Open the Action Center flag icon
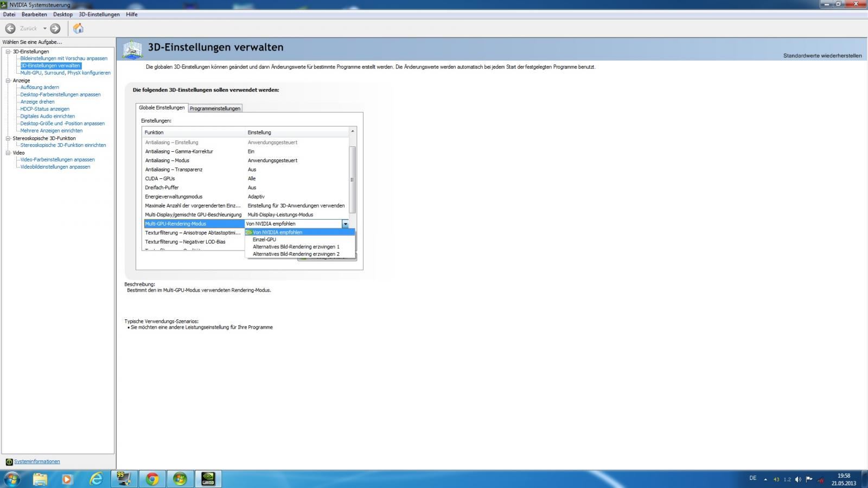This screenshot has height=488, width=868. pyautogui.click(x=809, y=479)
